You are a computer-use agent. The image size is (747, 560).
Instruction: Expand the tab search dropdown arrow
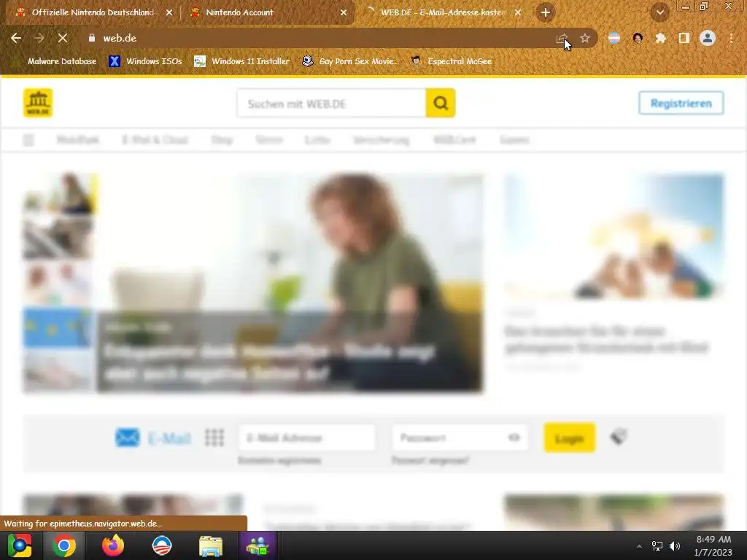pyautogui.click(x=659, y=12)
